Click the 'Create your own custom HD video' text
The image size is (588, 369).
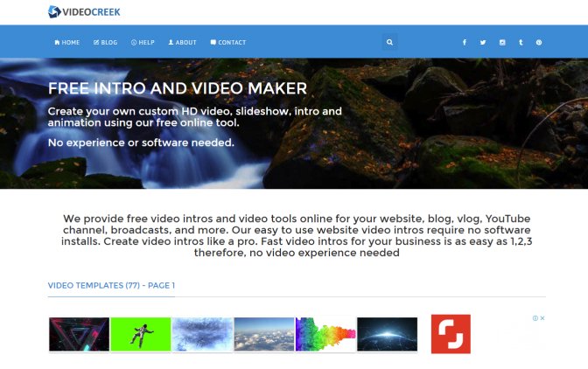[194, 117]
